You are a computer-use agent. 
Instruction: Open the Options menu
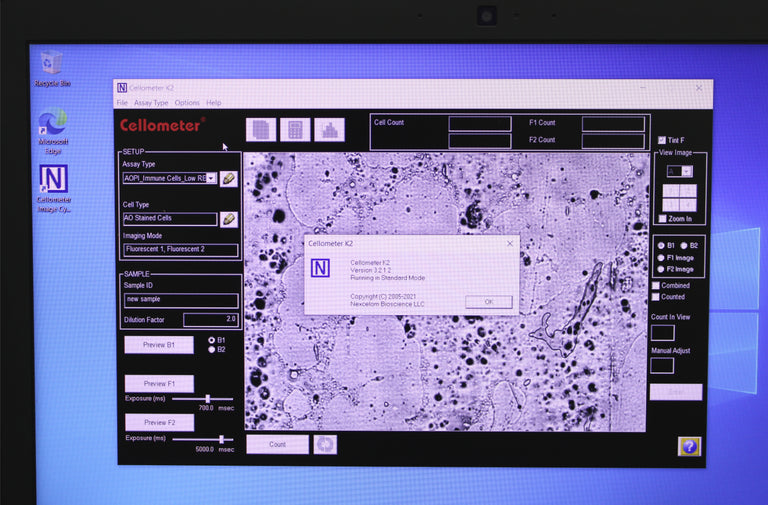tap(187, 103)
